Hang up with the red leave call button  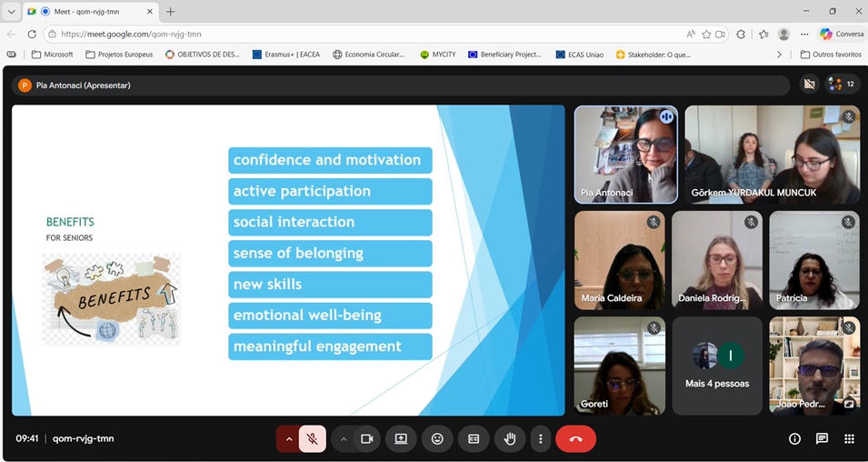click(575, 438)
